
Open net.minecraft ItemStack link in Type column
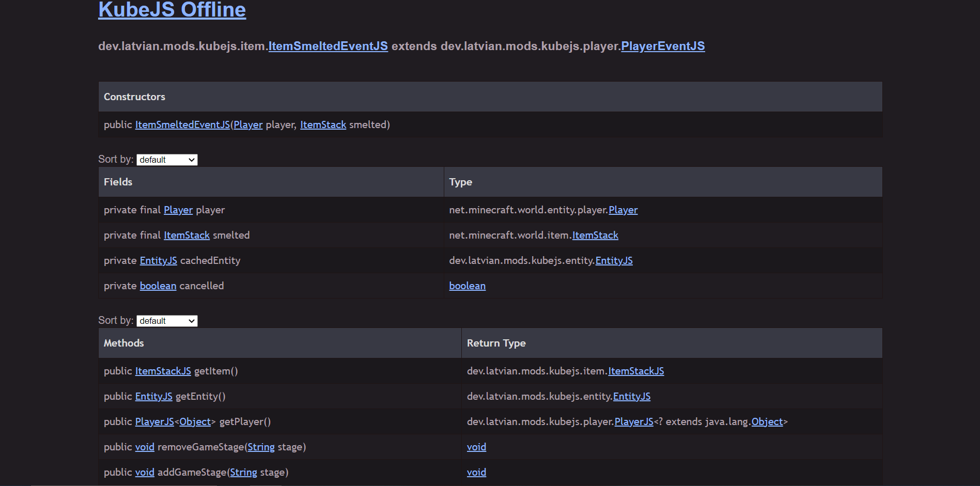595,235
